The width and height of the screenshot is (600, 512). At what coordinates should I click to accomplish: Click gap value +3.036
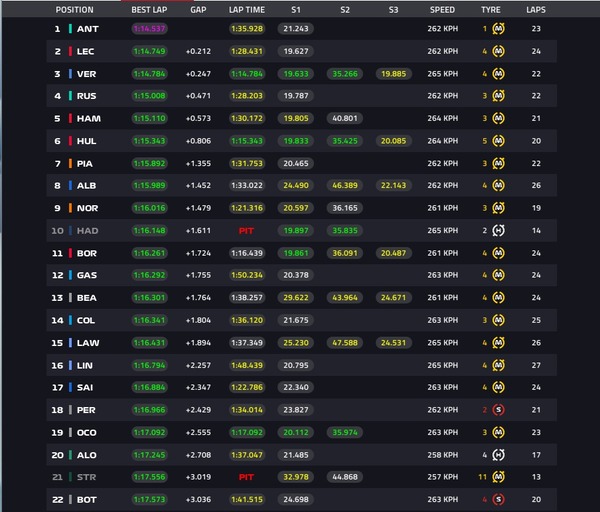pyautogui.click(x=198, y=499)
